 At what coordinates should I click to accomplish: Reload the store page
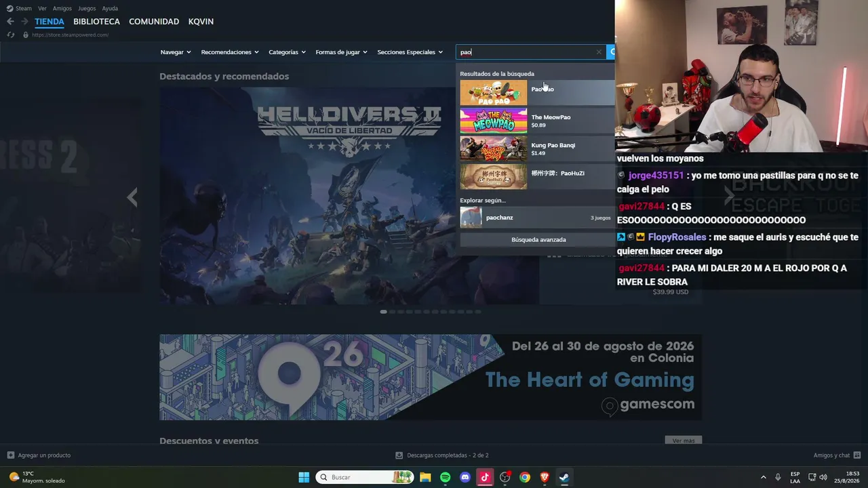(11, 35)
